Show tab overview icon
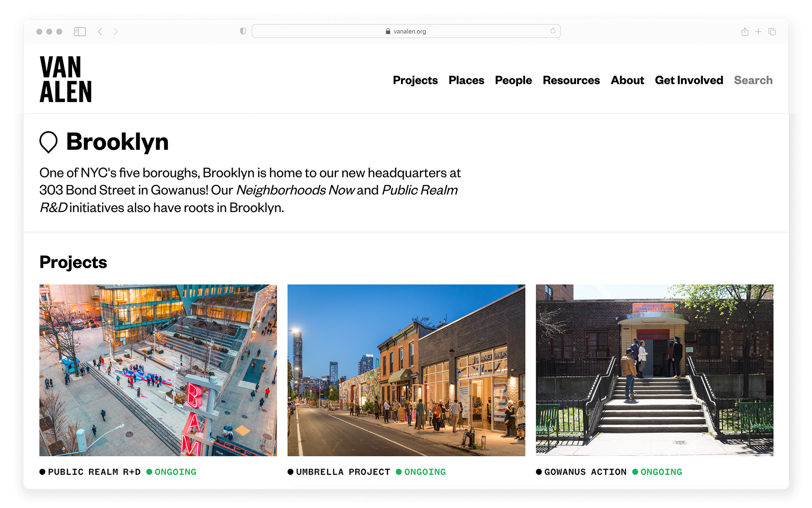This screenshot has width=812, height=508. pyautogui.click(x=772, y=31)
